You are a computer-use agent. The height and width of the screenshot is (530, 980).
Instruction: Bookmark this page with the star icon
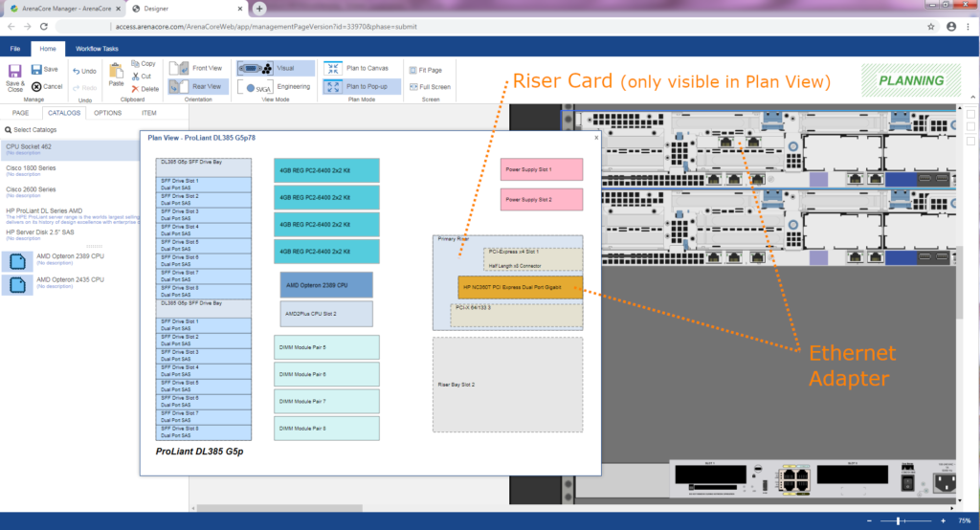(930, 26)
